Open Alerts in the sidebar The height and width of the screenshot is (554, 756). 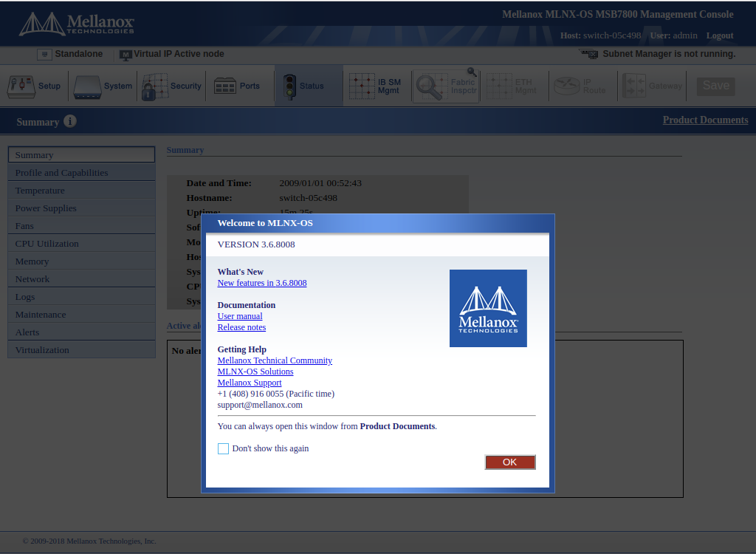coord(81,332)
